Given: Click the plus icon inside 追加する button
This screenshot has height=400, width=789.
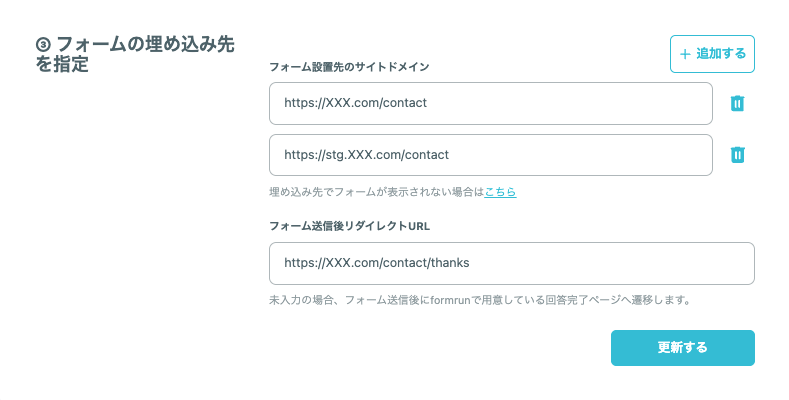Looking at the screenshot, I should click(x=685, y=54).
